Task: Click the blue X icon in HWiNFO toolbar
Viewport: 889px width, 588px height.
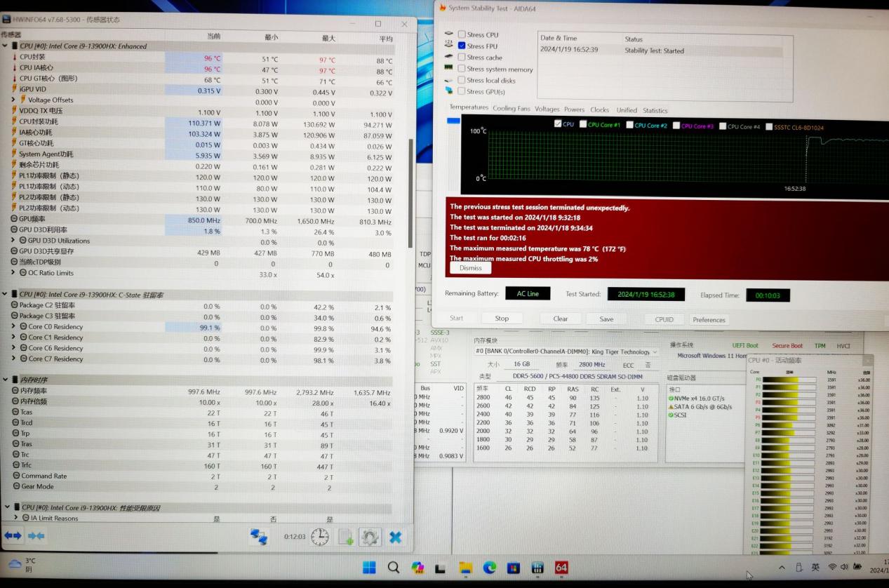Action: click(x=396, y=537)
